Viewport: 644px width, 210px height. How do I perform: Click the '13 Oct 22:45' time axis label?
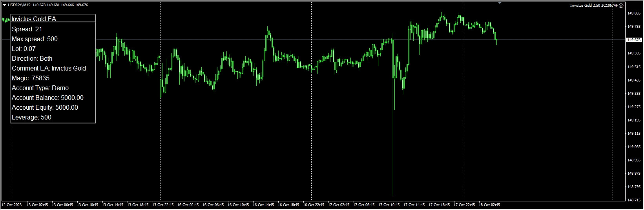click(163, 205)
